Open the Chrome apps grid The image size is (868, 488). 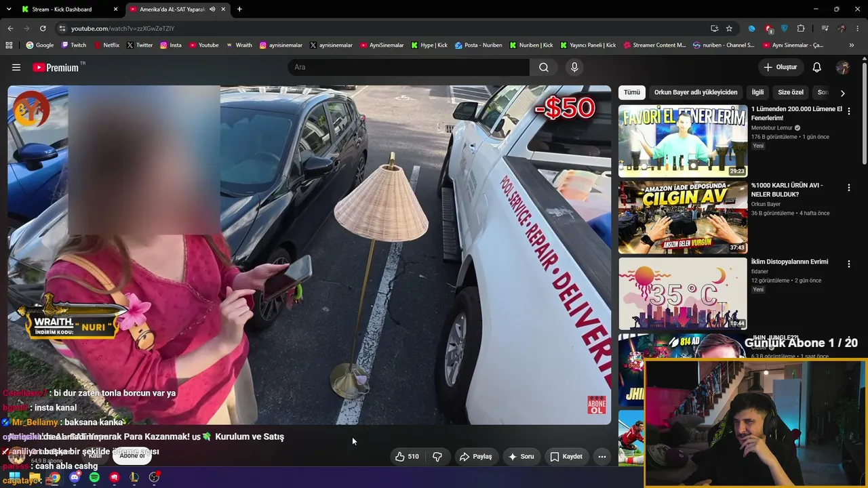click(x=9, y=45)
